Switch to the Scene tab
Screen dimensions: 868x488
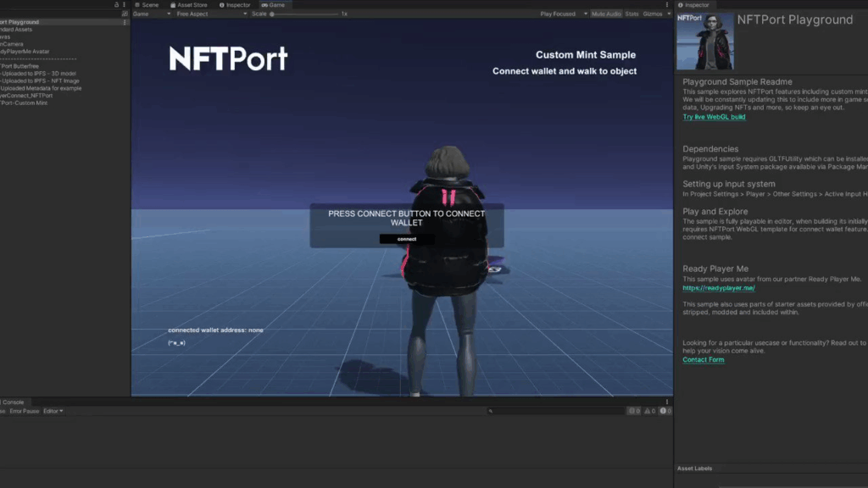coord(147,5)
